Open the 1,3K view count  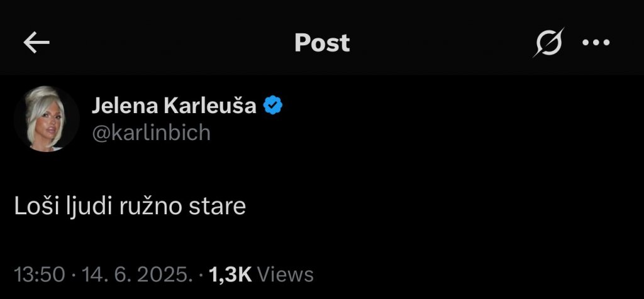(x=230, y=275)
